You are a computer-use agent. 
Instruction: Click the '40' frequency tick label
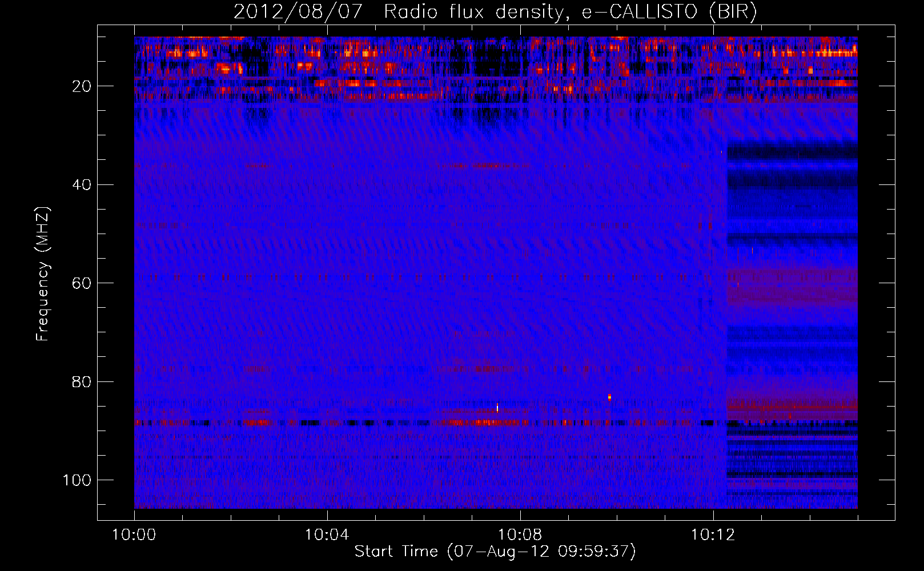[x=82, y=184]
